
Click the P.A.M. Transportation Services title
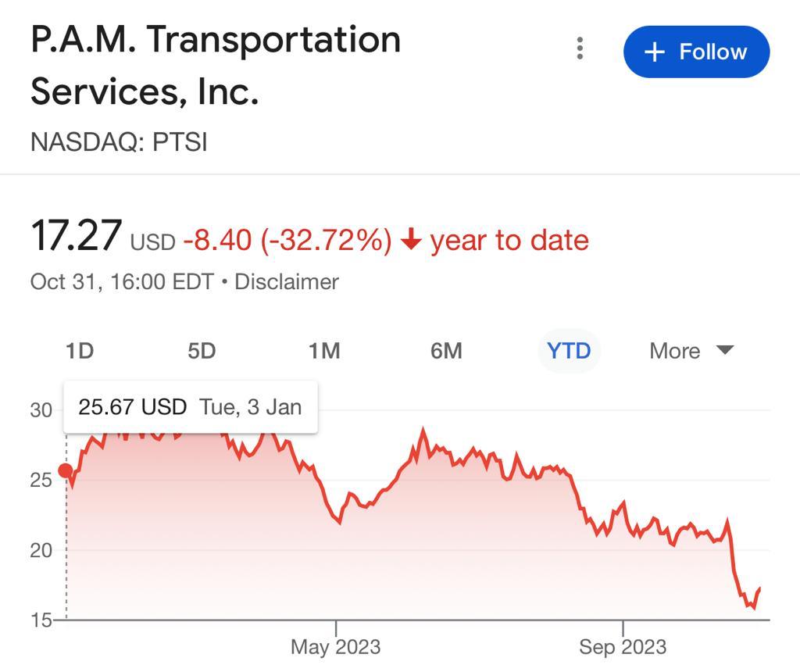[x=216, y=66]
